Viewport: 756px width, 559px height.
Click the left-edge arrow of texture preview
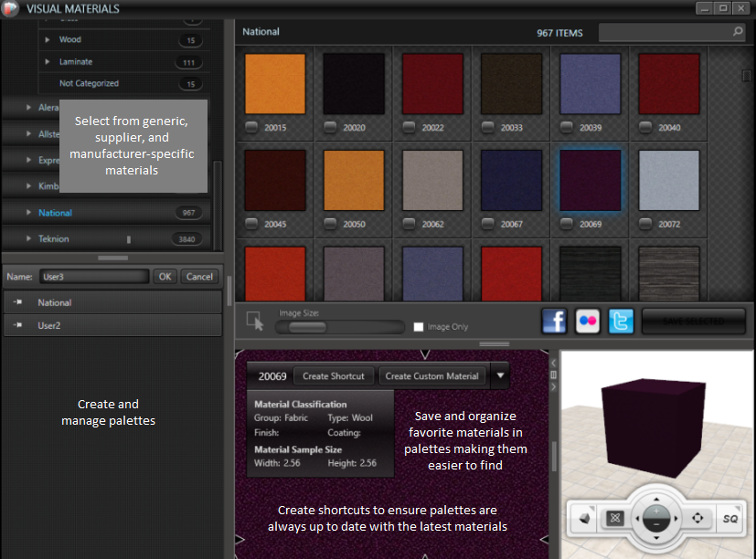pos(240,539)
